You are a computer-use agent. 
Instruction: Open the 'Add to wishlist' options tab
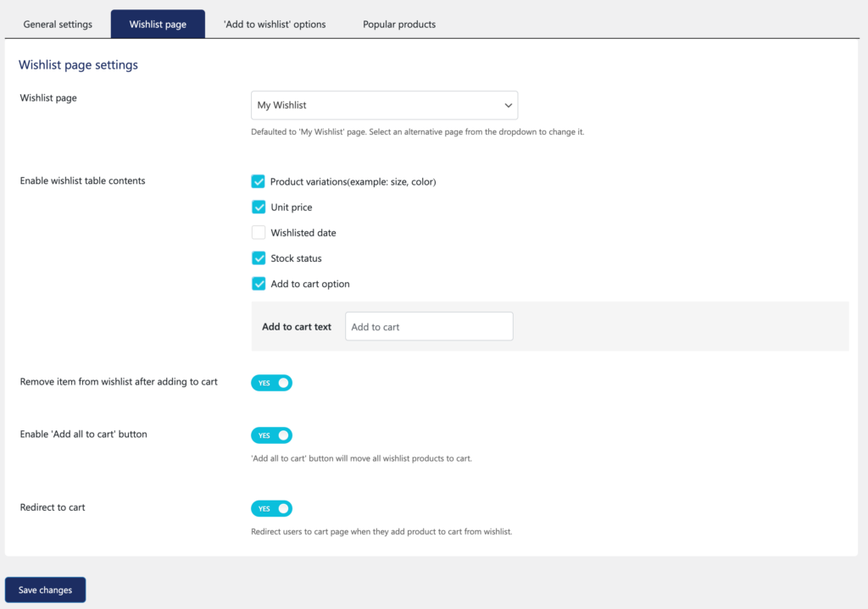tap(275, 25)
